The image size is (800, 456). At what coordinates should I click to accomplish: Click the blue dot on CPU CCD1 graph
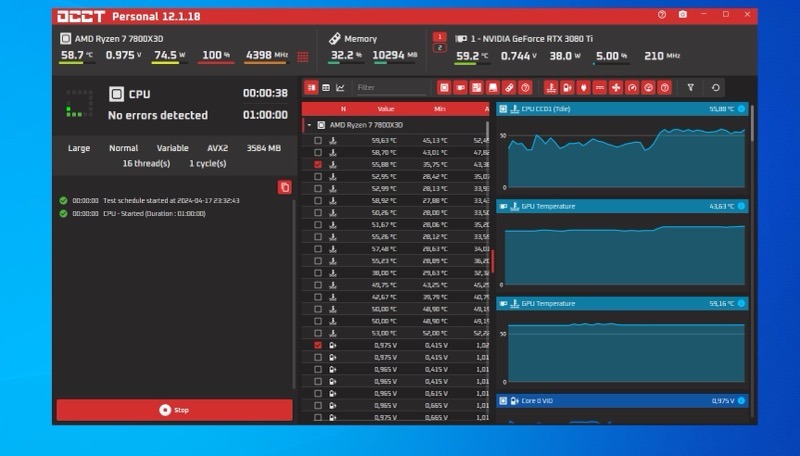pyautogui.click(x=741, y=108)
